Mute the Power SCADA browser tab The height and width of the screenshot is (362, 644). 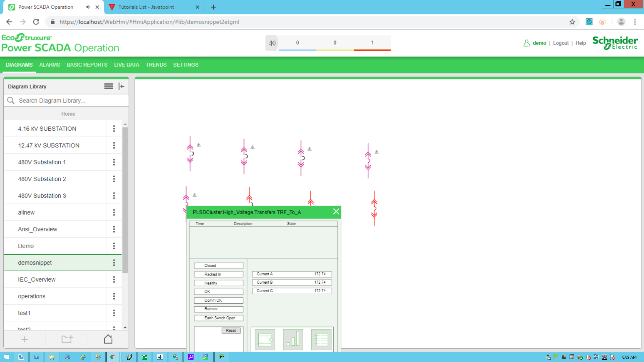point(88,7)
